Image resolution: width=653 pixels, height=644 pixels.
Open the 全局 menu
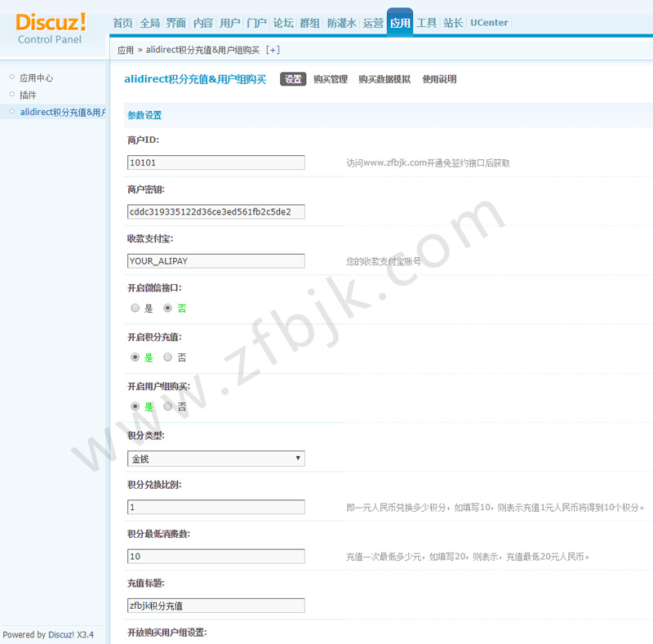[149, 23]
